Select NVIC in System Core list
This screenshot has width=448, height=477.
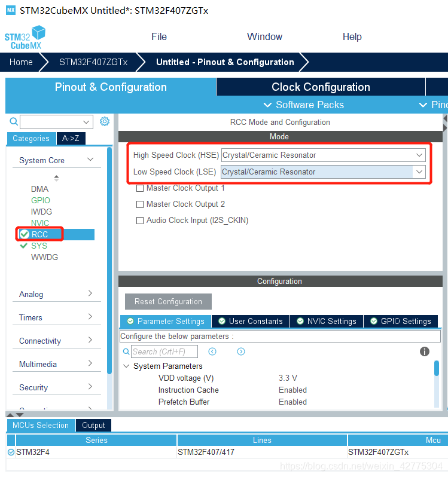pyautogui.click(x=40, y=223)
